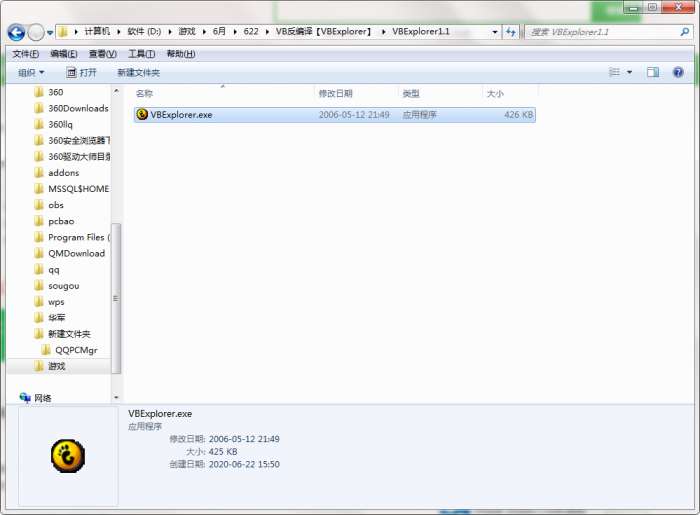Select the VBExplorer1.1 breadcrumb in address bar
The width and height of the screenshot is (700, 515).
pos(421,31)
